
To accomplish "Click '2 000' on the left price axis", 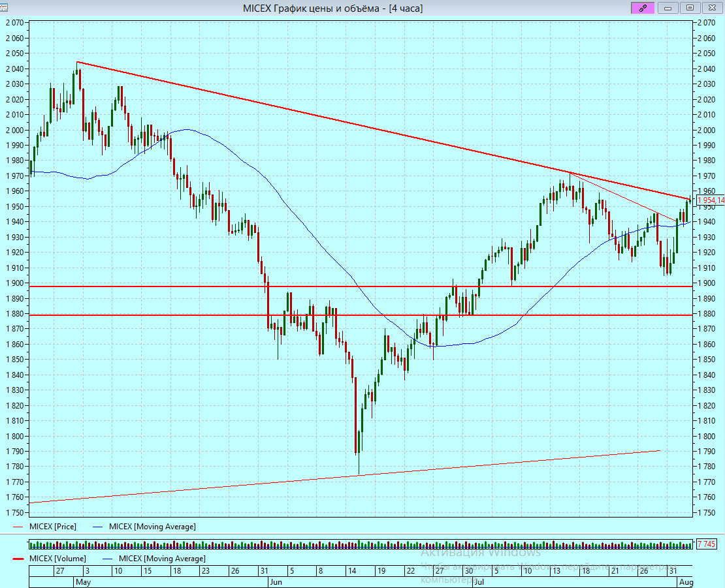I will [x=14, y=131].
